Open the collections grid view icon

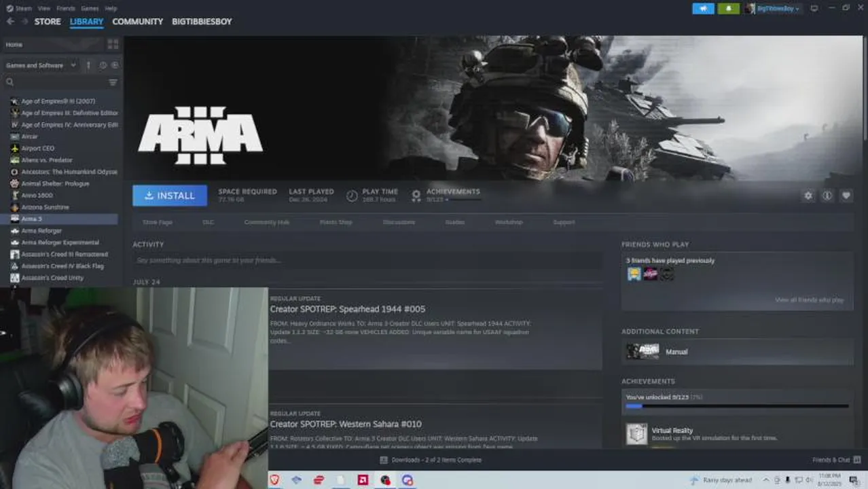click(x=113, y=44)
